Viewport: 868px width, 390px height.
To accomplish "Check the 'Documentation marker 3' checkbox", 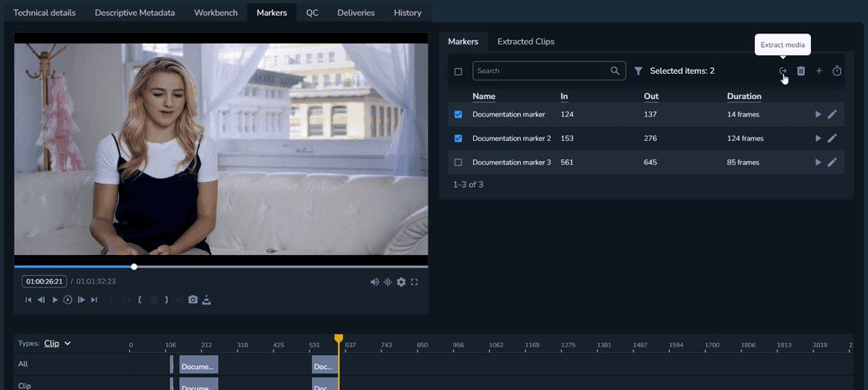I will 458,163.
